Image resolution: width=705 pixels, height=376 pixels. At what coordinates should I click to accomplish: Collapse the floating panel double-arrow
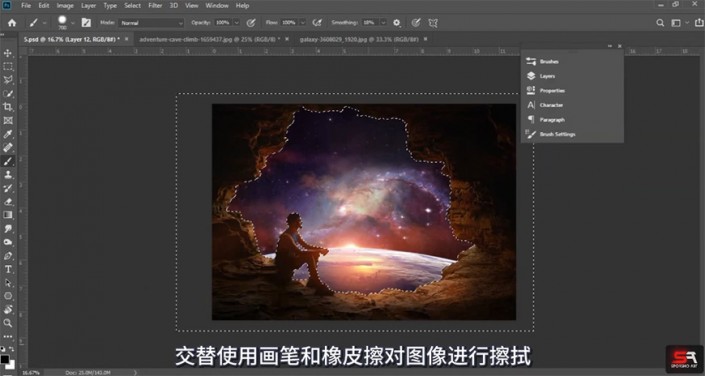coord(610,46)
